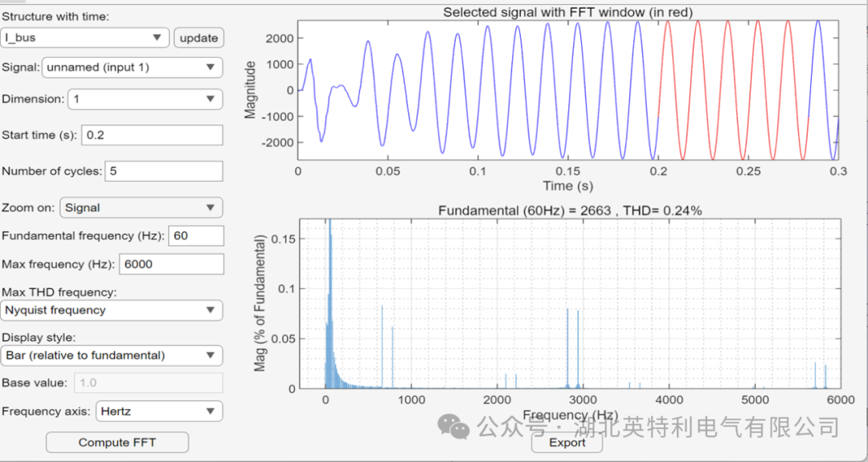Expand the Zoom on dropdown
This screenshot has height=462, width=868.
[141, 207]
